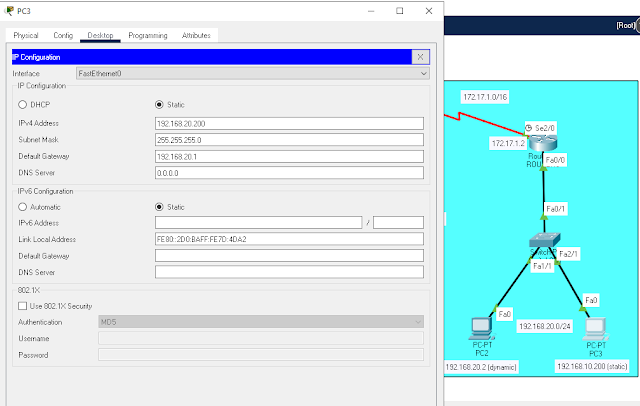
Task: Click the Fa1/1 switch port label
Action: pyautogui.click(x=542, y=266)
